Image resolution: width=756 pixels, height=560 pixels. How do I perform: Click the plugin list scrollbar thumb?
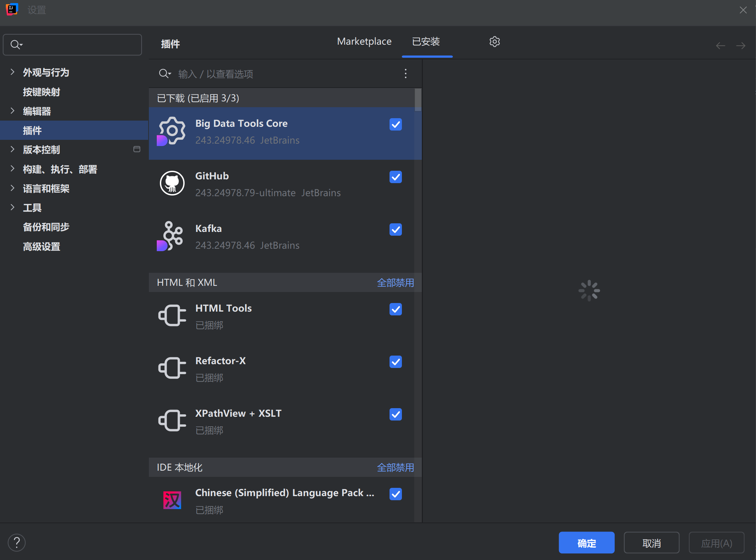point(418,100)
